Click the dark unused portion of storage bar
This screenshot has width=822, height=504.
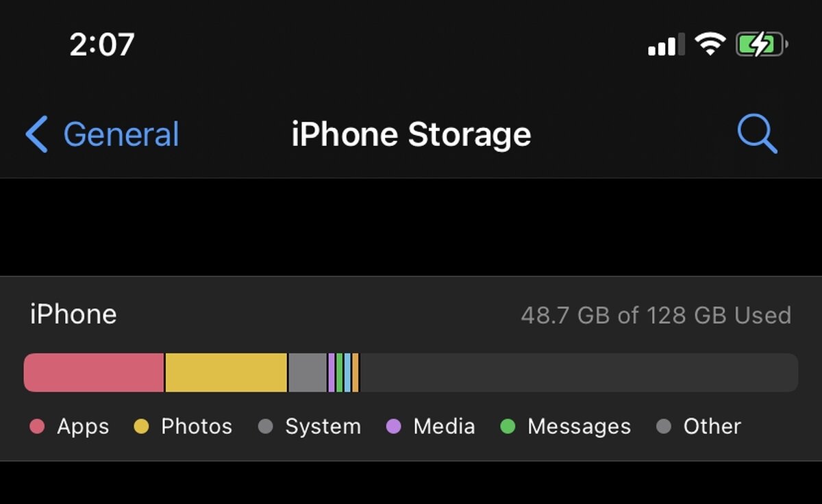point(578,373)
